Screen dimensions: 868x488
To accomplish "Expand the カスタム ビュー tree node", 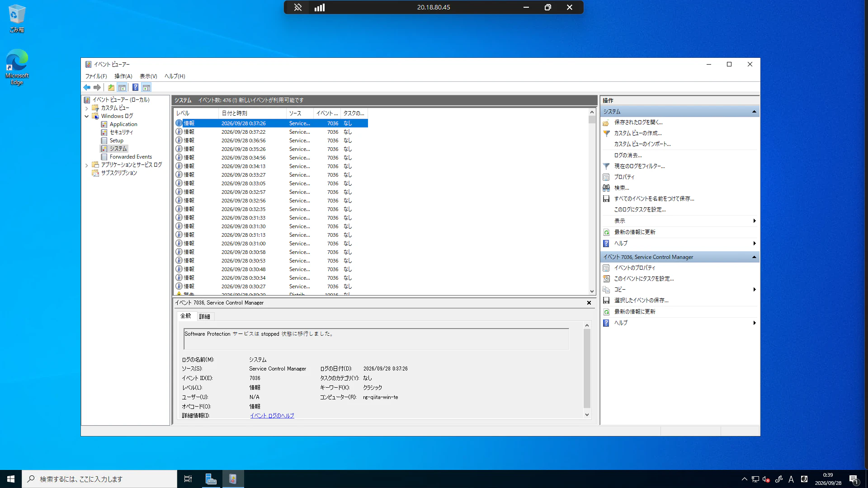I will coord(86,108).
